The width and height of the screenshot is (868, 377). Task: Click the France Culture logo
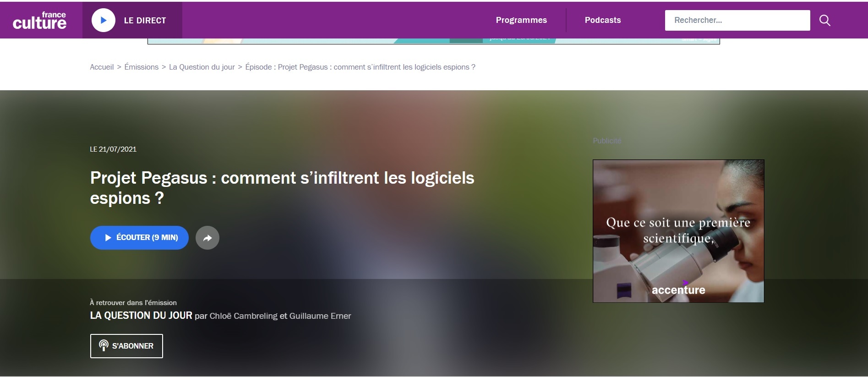click(x=40, y=21)
